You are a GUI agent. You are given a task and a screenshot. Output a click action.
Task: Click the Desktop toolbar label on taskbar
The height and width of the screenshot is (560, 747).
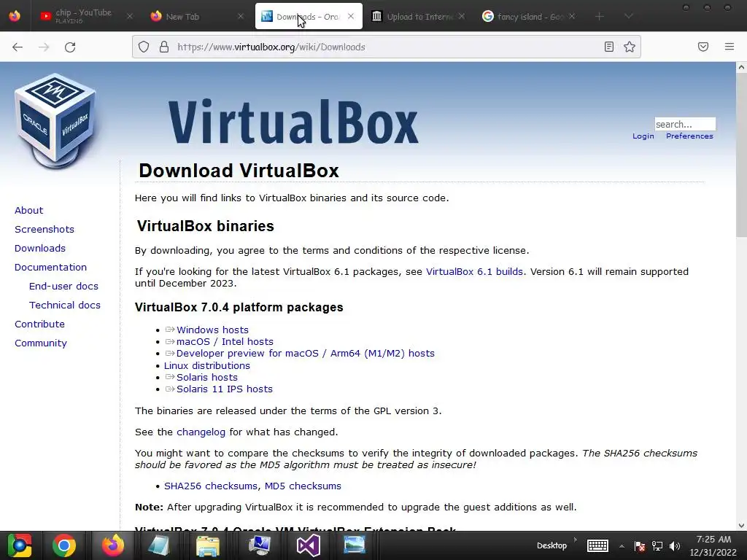[x=551, y=545]
